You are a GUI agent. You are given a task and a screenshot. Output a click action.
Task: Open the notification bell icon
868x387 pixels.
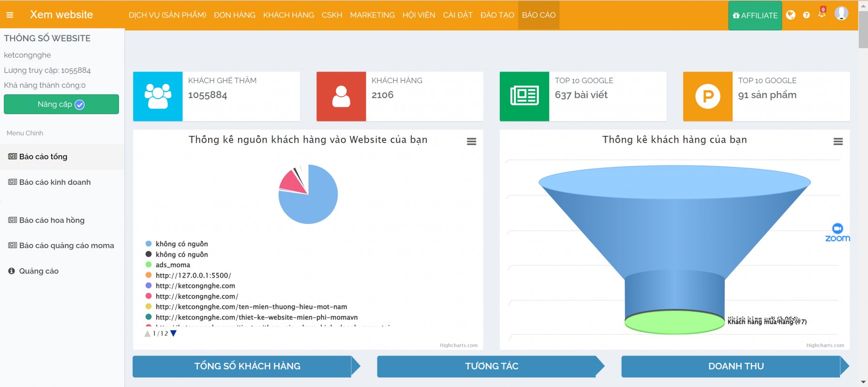coord(822,14)
